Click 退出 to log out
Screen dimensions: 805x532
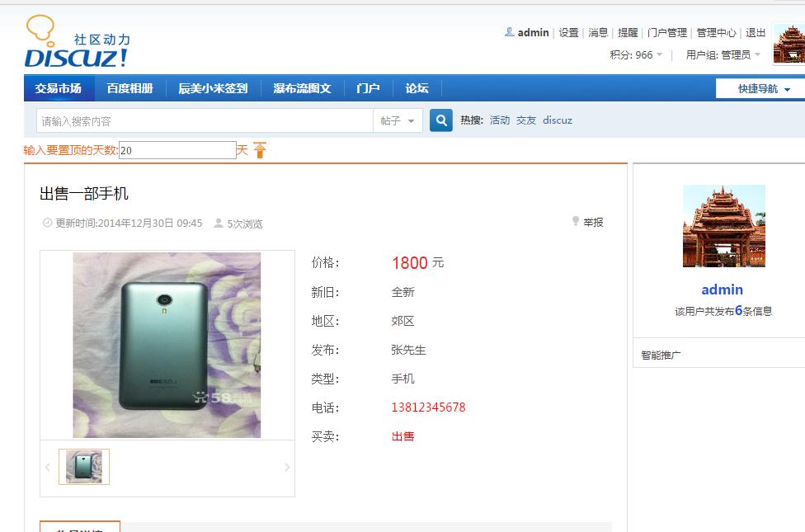coord(756,32)
